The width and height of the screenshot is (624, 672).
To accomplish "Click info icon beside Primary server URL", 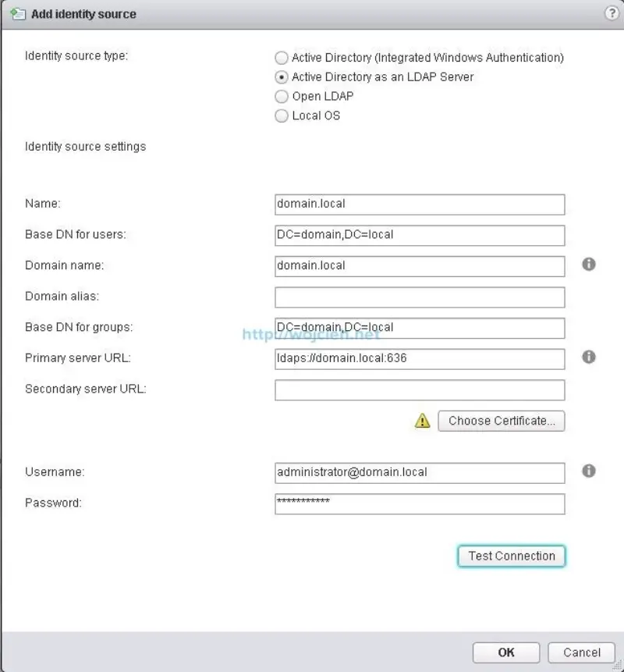I will pyautogui.click(x=590, y=358).
